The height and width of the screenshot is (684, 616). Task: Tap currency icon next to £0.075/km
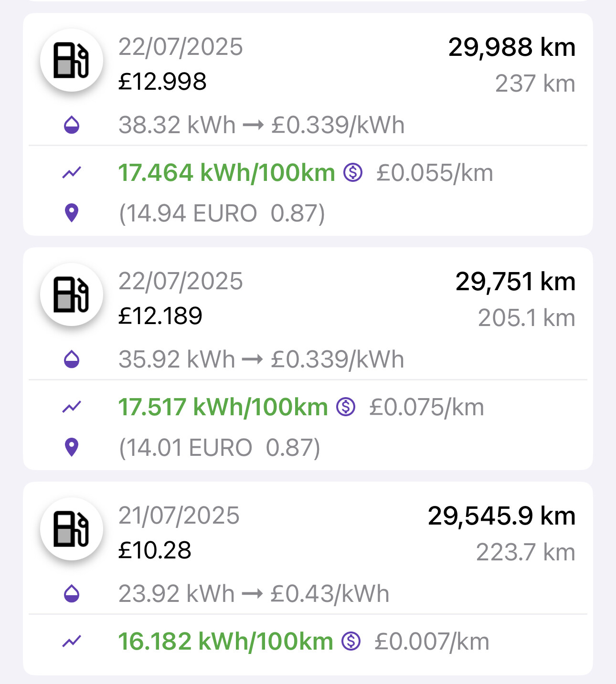(x=346, y=407)
